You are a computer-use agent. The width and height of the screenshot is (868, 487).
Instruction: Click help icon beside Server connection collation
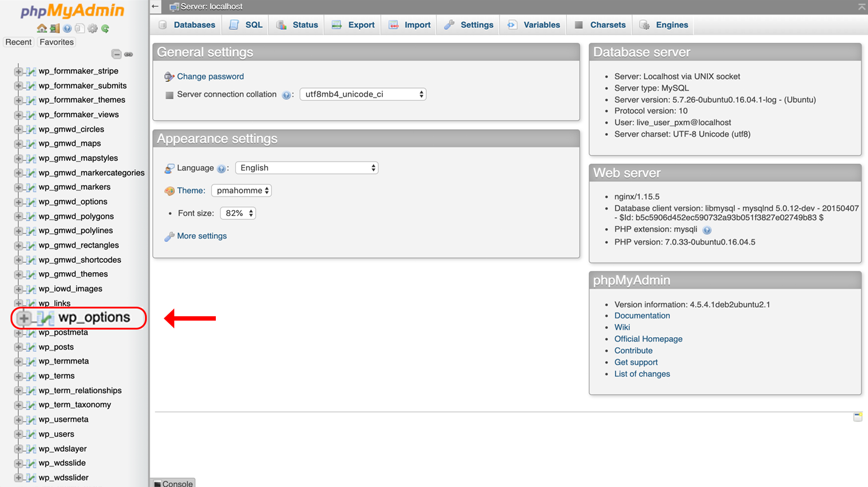[287, 95]
